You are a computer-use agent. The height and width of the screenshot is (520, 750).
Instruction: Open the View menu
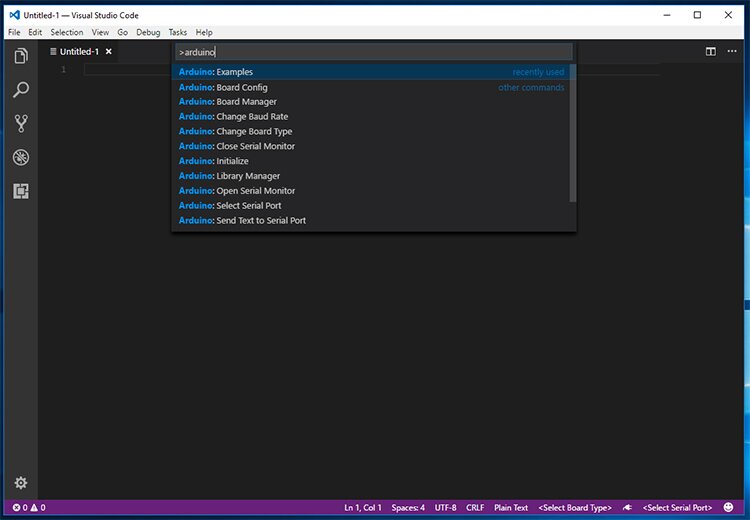[100, 32]
